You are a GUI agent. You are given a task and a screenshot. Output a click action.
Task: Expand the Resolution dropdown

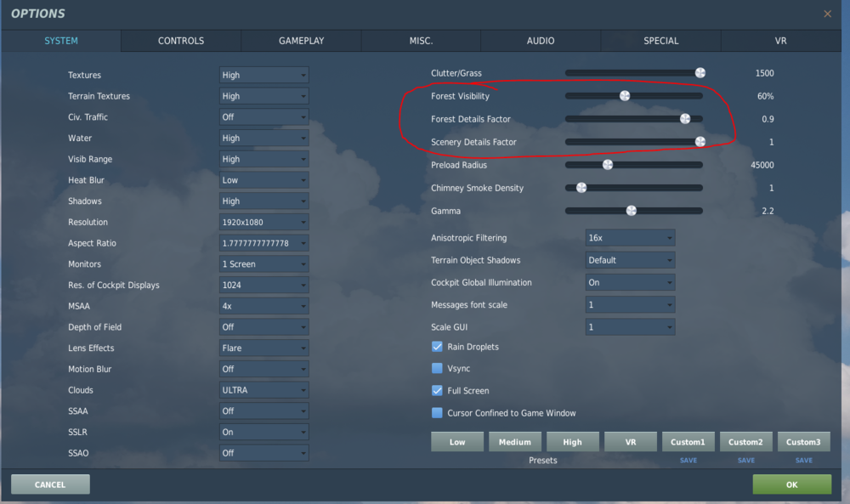pyautogui.click(x=264, y=222)
